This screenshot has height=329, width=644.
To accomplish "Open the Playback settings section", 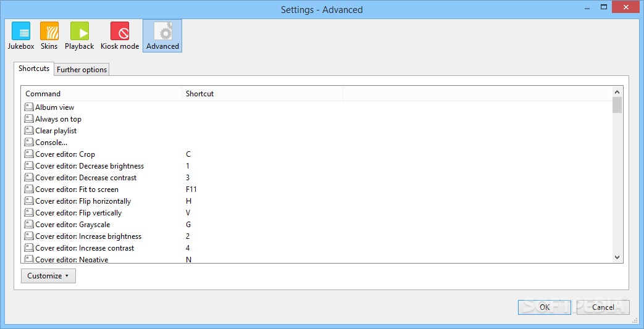I will point(79,36).
